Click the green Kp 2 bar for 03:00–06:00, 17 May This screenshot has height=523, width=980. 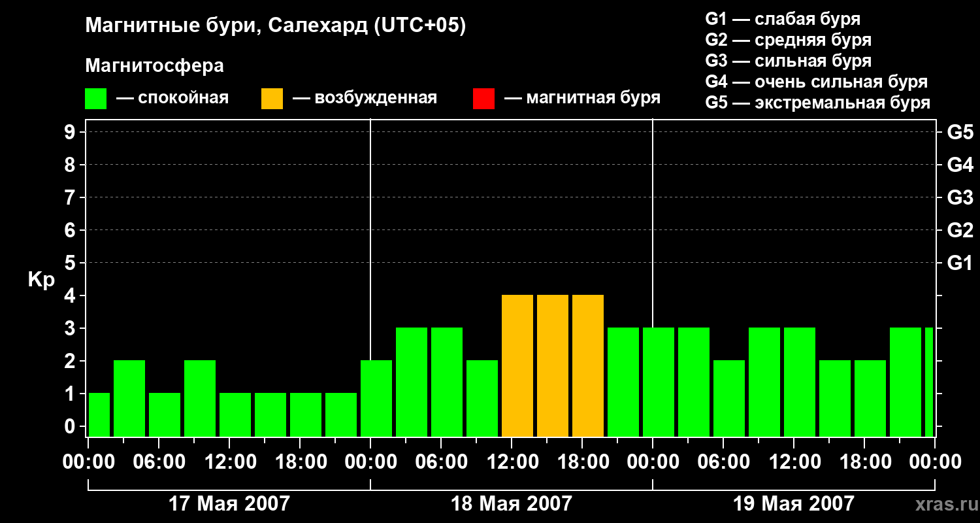[x=129, y=398]
